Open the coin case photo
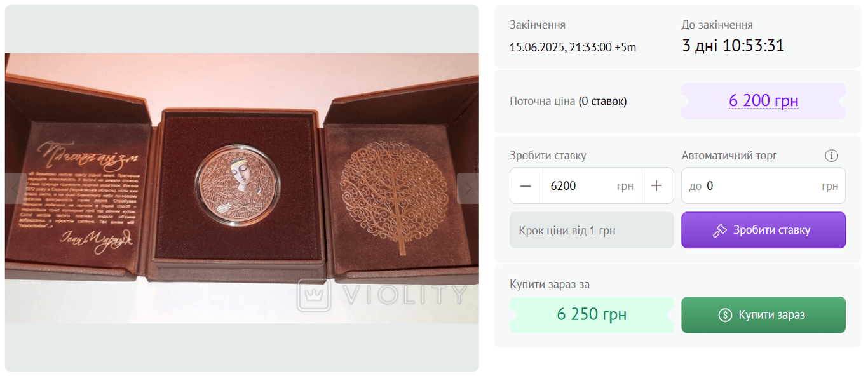Screen dimensions: 868x376 click(x=241, y=188)
